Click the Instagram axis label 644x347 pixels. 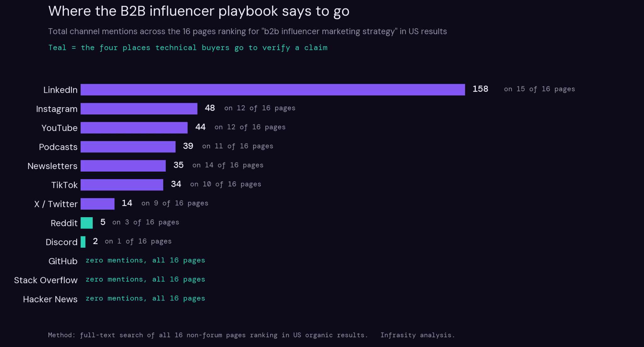click(x=57, y=109)
